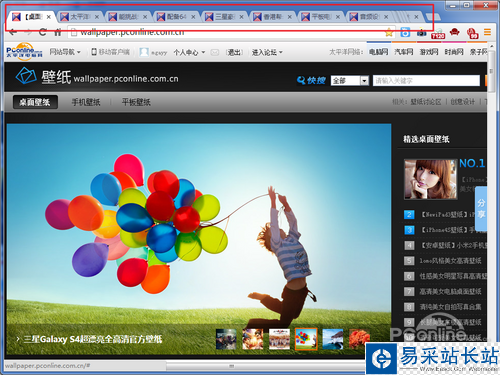
Task: Select the 手机壁纸 category tab
Action: coord(86,102)
